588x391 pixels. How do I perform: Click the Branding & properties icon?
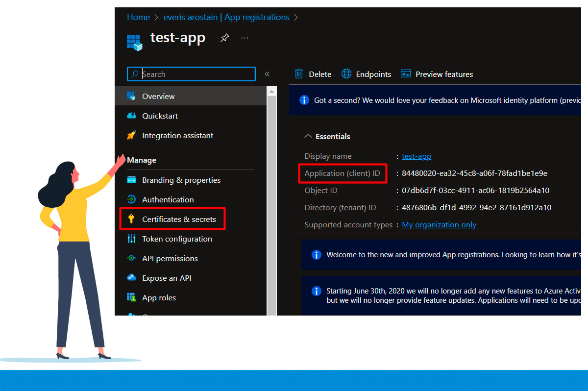coord(132,180)
